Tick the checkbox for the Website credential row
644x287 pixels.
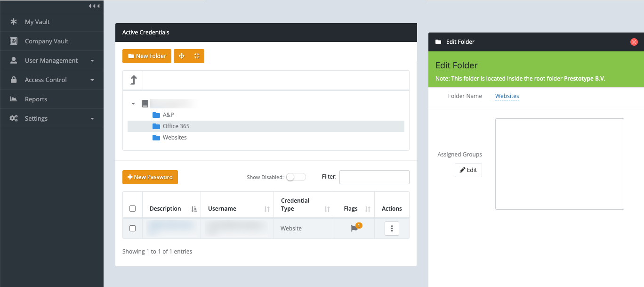click(132, 229)
